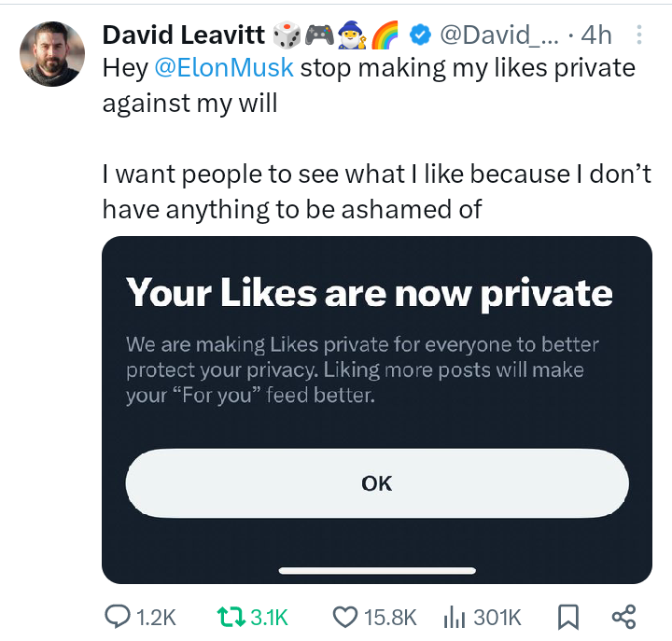Click the blue verified checkmark badge
The image size is (672, 641).
click(421, 35)
